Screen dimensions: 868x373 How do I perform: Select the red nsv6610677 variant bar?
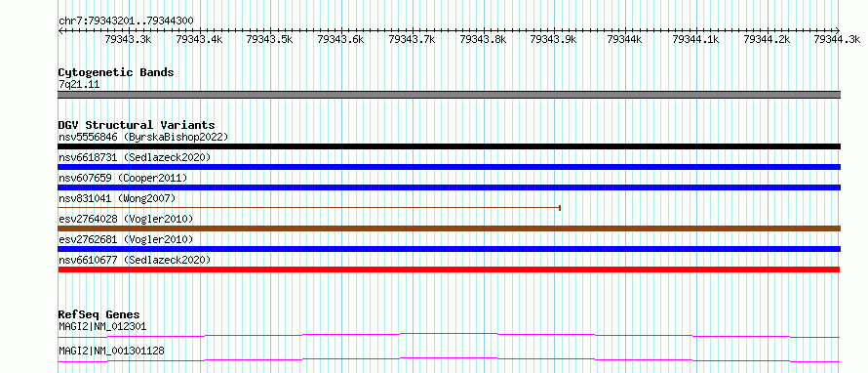449,269
